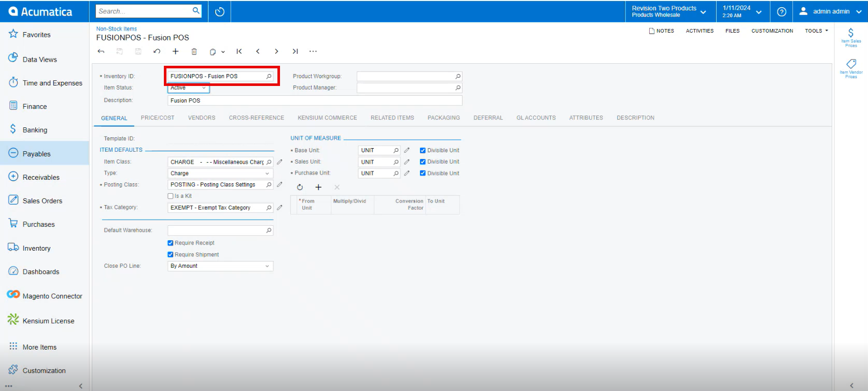Open Item Vendor Prices side panel icon
The image size is (868, 391).
[851, 69]
